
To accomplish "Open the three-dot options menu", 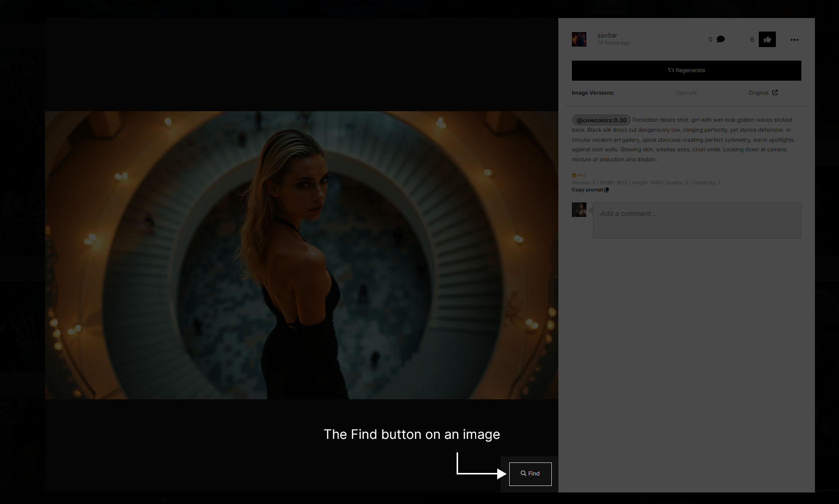I will tap(794, 40).
